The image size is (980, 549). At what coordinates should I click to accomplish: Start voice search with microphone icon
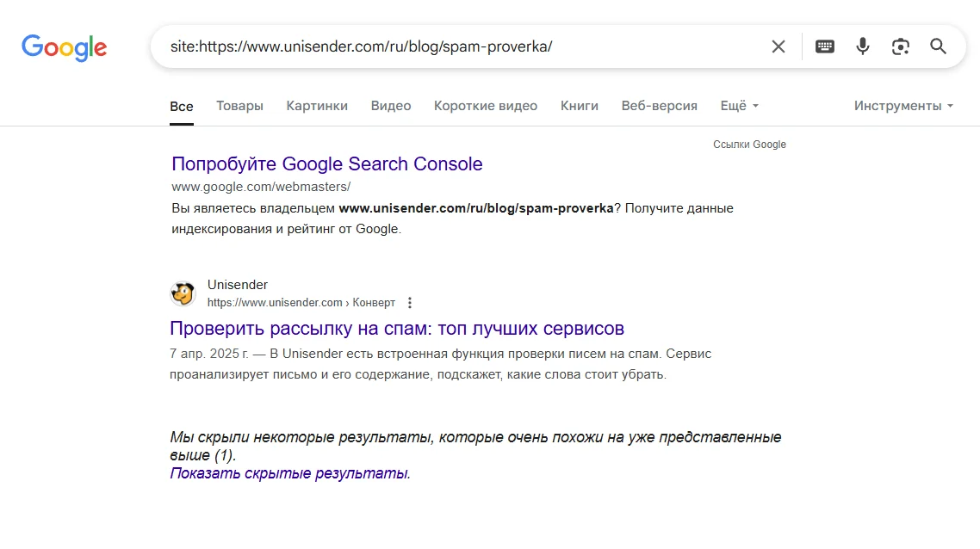click(x=863, y=46)
